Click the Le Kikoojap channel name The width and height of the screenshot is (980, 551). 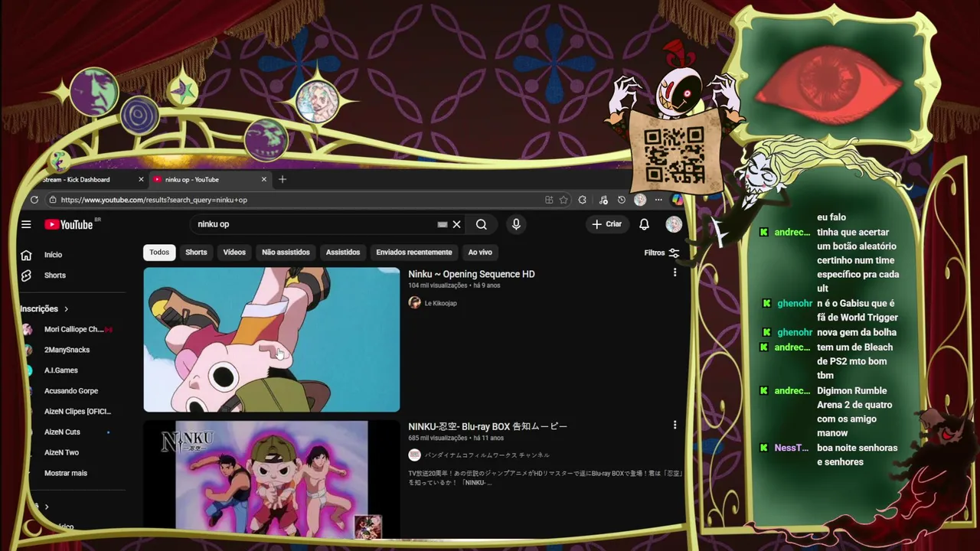pos(441,304)
